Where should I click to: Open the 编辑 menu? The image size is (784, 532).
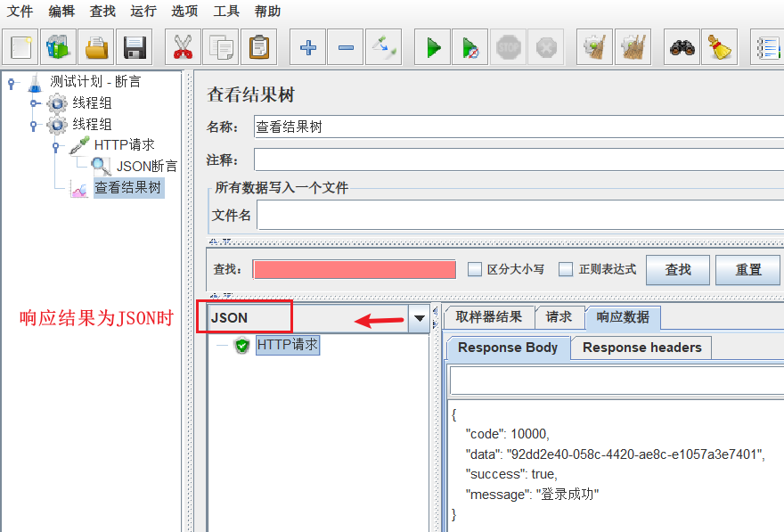click(x=61, y=11)
